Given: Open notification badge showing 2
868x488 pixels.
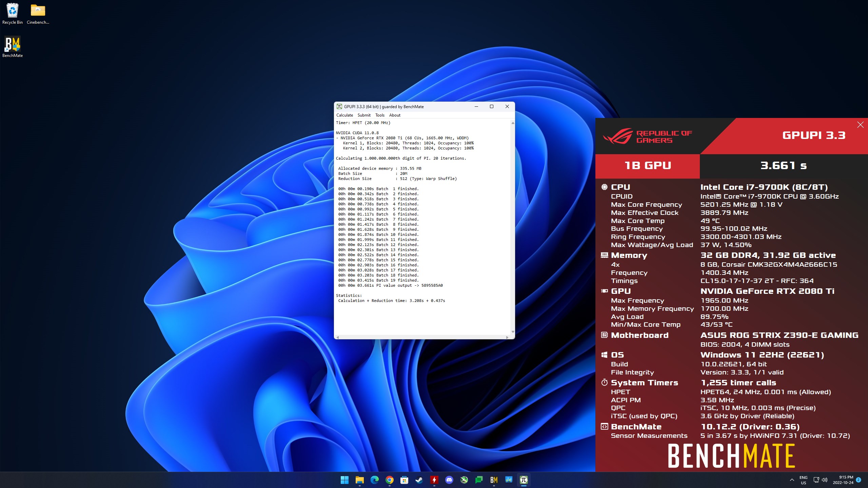Looking at the screenshot, I should click(859, 480).
